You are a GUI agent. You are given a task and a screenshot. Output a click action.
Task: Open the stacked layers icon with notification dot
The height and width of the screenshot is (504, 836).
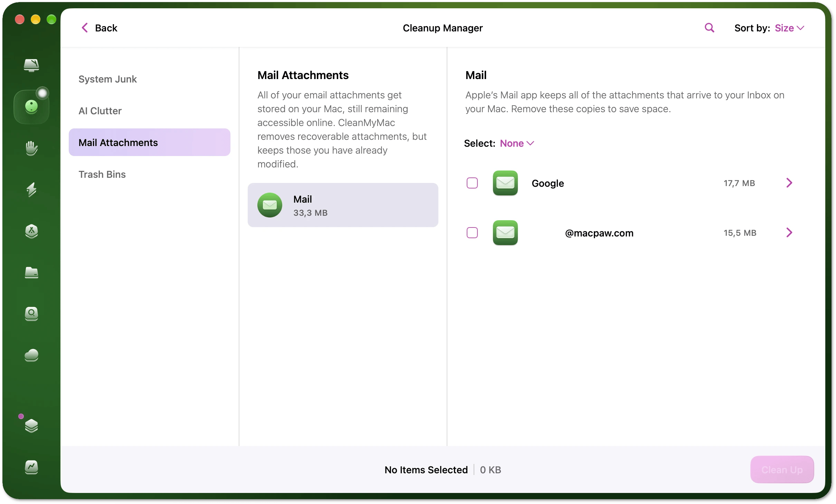point(31,426)
